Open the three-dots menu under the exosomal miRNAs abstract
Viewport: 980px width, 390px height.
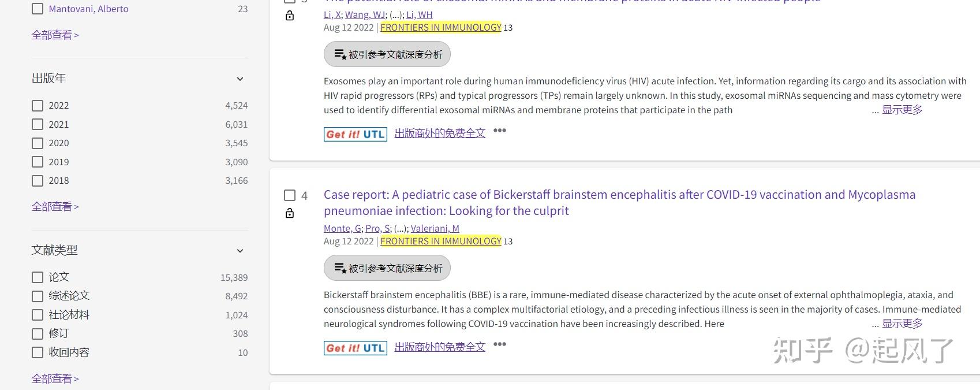[500, 131]
